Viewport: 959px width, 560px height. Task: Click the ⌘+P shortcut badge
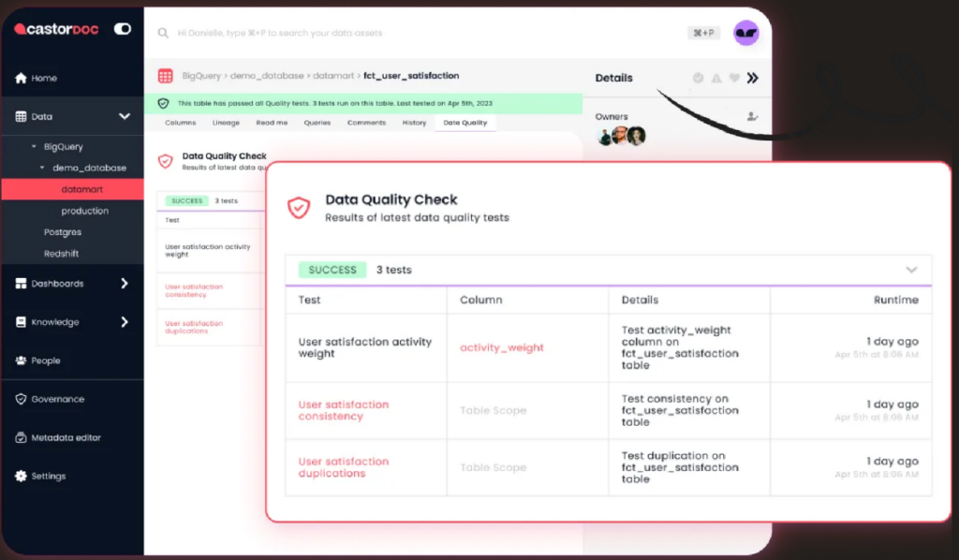click(703, 33)
